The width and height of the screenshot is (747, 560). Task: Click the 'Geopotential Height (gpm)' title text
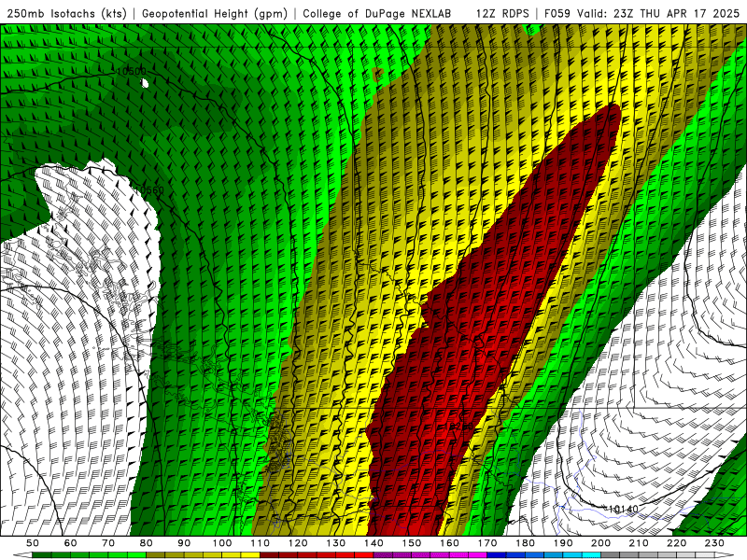[215, 13]
